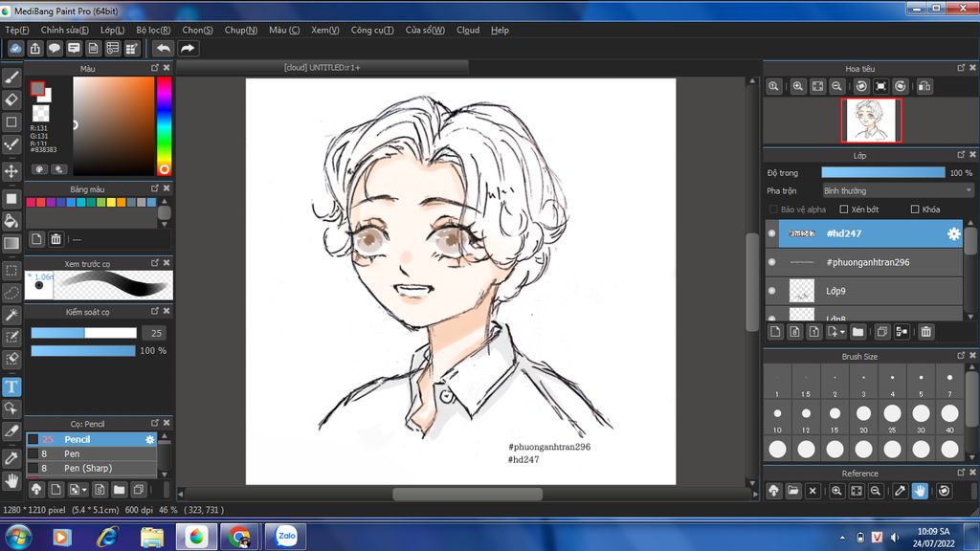Click the horizontal canvas scrollbar
Viewport: 980px width, 551px height.
467,495
